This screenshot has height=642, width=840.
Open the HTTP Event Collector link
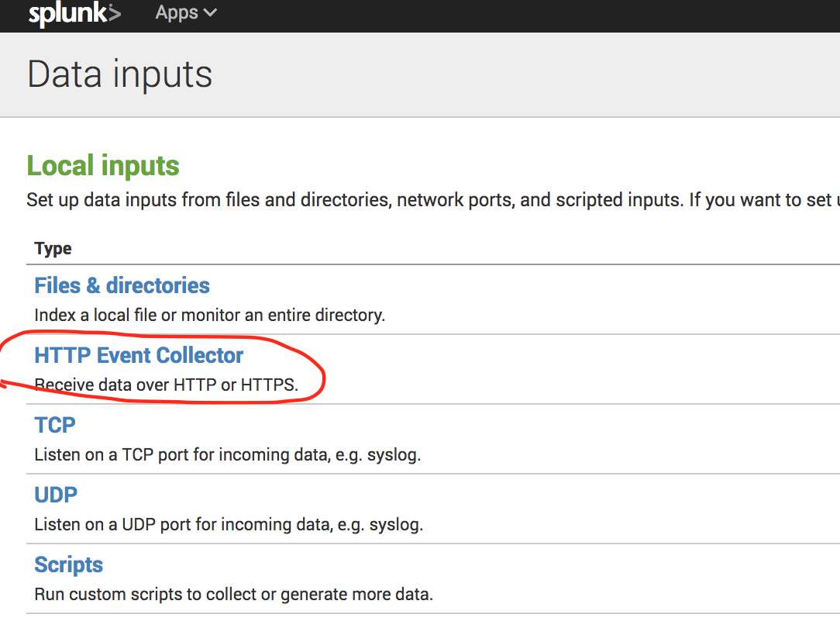tap(139, 355)
